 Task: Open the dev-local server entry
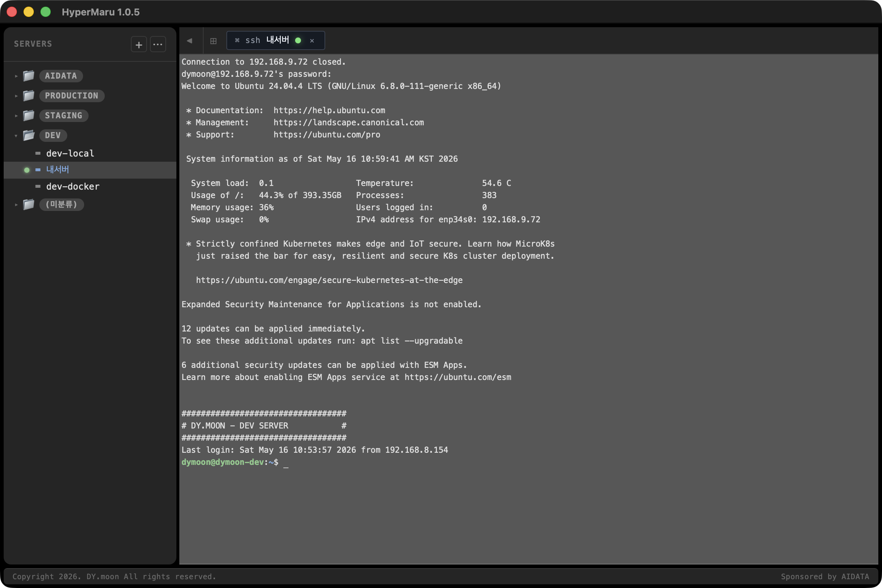pos(90,153)
